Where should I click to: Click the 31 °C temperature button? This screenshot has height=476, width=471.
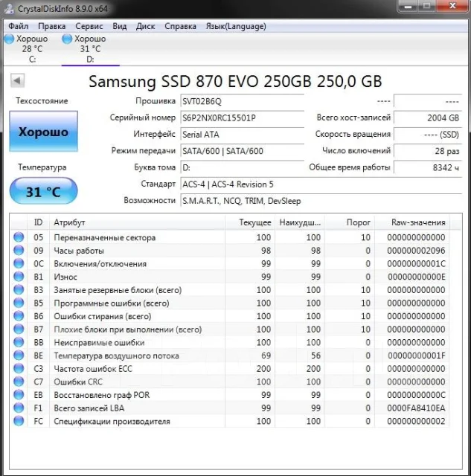click(x=43, y=191)
